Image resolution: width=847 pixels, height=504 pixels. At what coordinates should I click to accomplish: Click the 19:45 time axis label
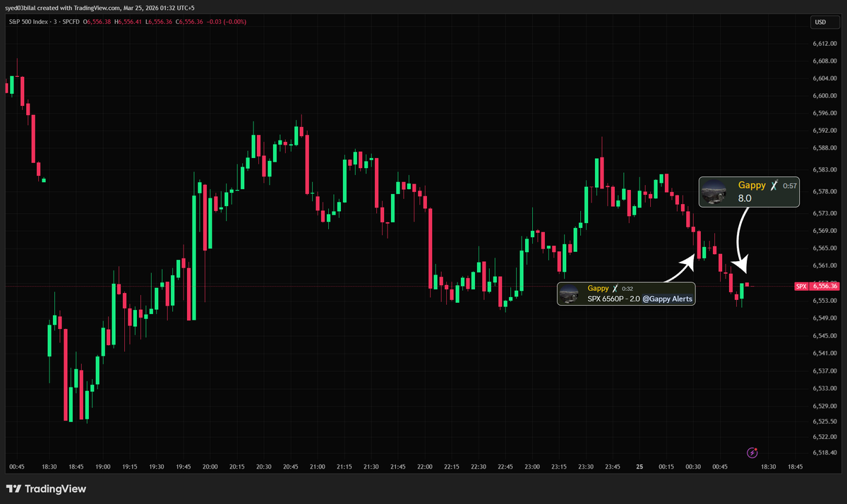[184, 467]
